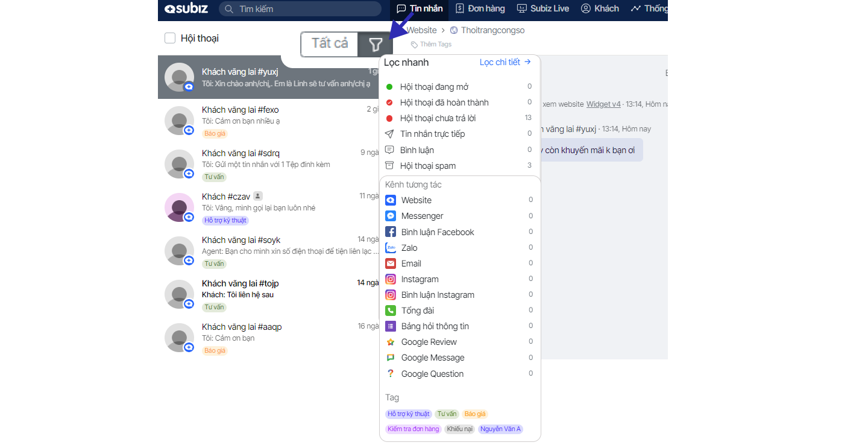Image resolution: width=868 pixels, height=448 pixels.
Task: Click the Google Review star icon
Action: 391,342
